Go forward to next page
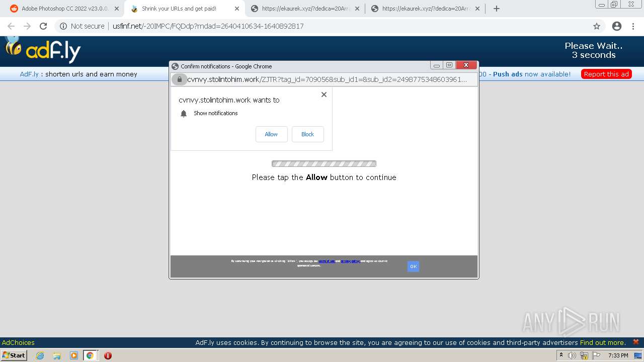The width and height of the screenshot is (644, 362). tap(27, 26)
